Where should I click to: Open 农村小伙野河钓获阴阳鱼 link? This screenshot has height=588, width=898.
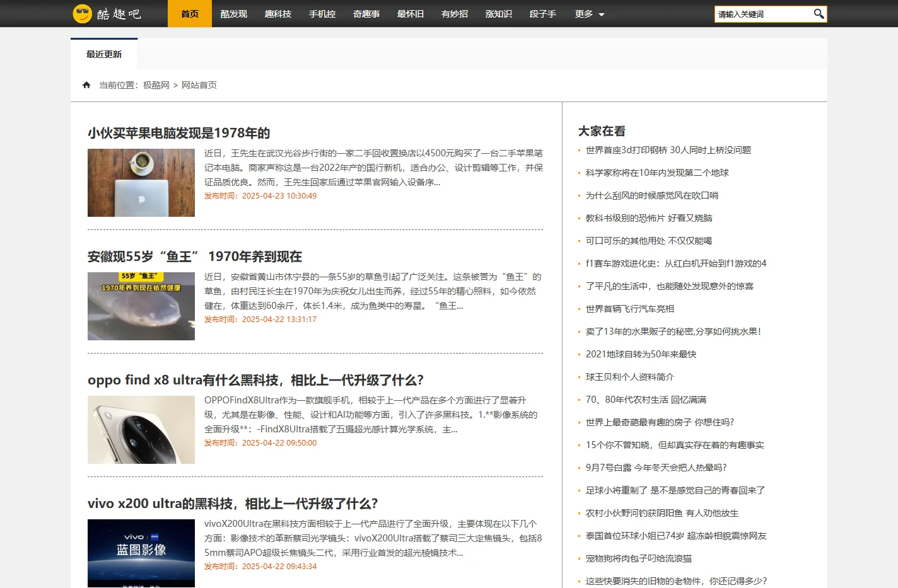click(x=662, y=513)
